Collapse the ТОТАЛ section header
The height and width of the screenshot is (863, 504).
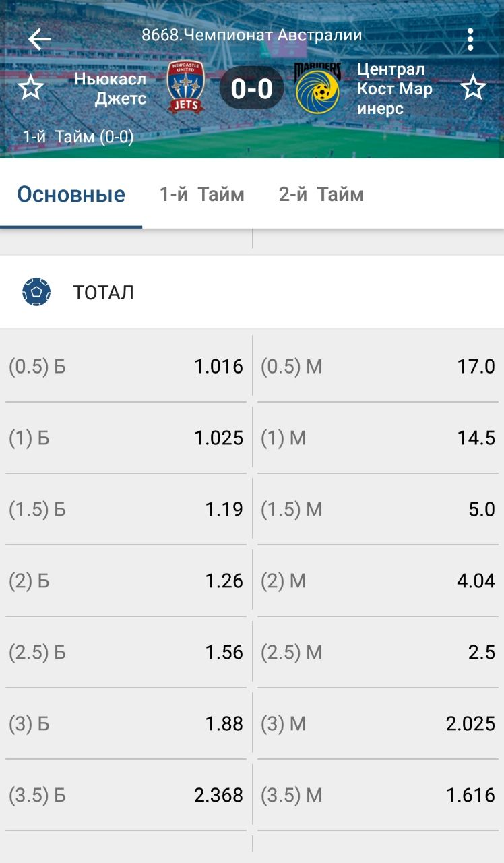252,293
